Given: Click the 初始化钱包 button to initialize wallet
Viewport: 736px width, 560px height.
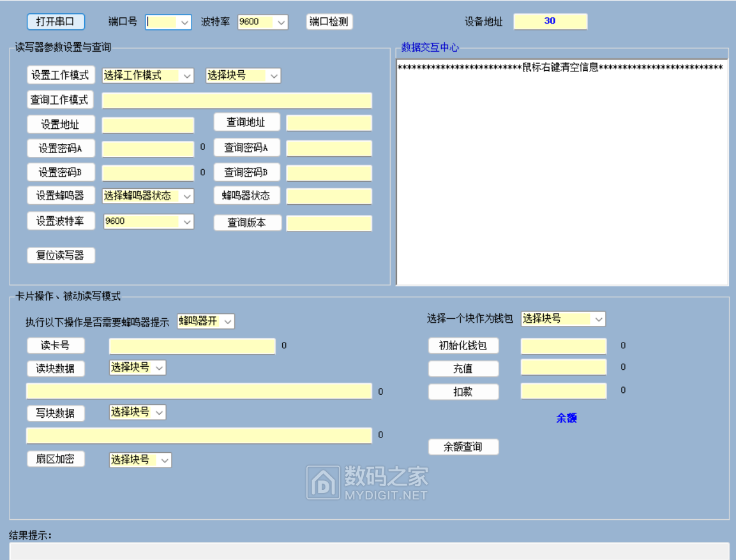Looking at the screenshot, I should (x=463, y=345).
